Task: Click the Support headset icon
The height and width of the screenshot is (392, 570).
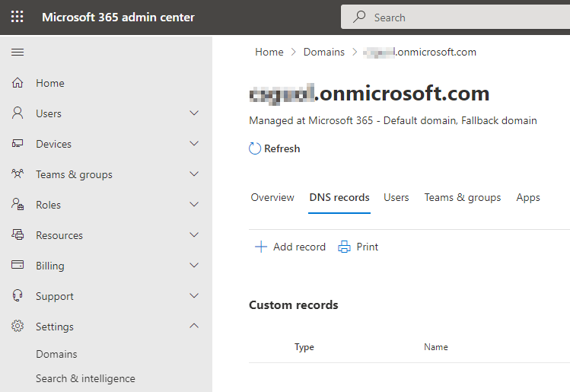Action: (18, 295)
